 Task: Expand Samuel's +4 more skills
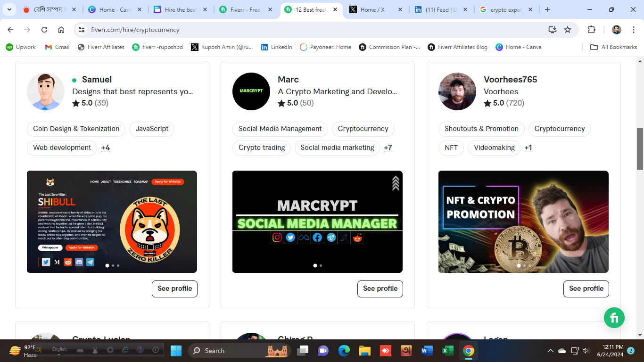point(106,148)
